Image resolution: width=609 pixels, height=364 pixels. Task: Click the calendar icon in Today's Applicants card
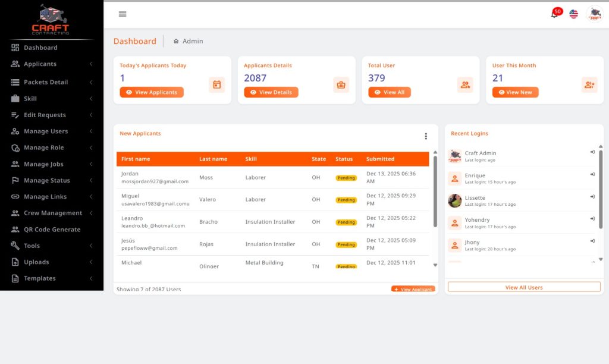(x=216, y=85)
